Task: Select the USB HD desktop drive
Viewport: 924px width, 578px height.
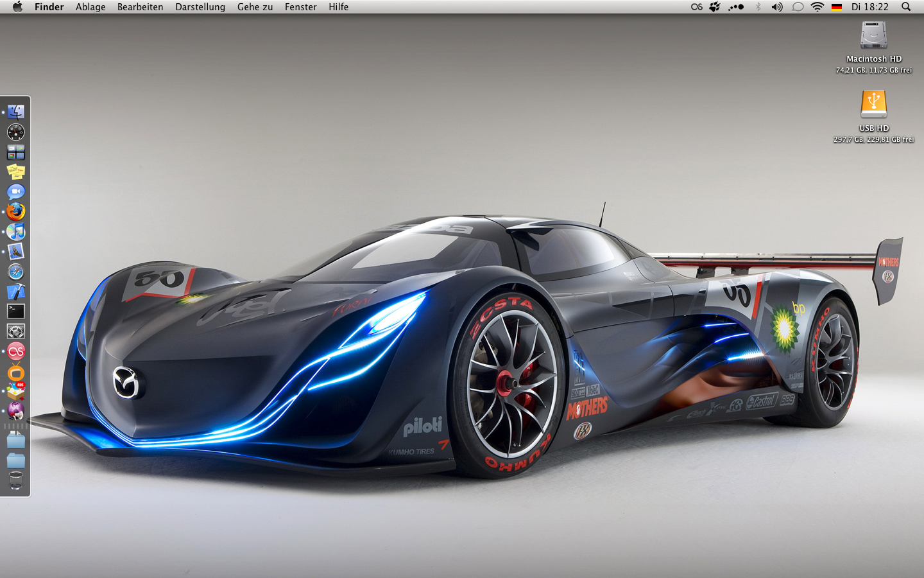Action: (873, 105)
